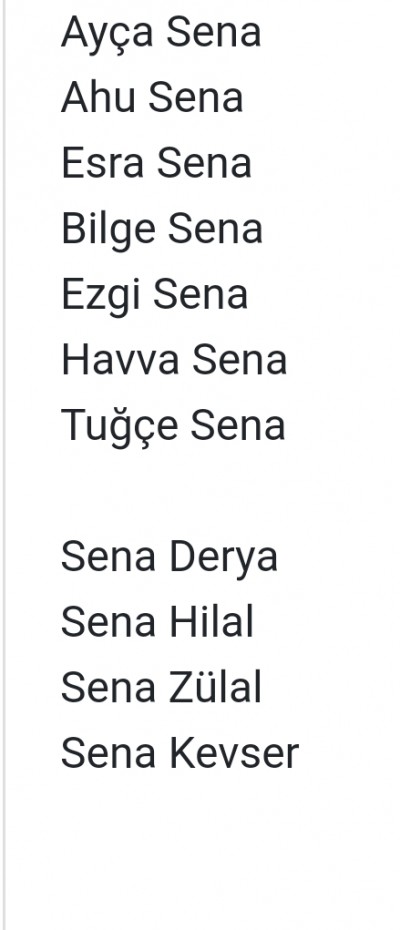Select the word Ahu

tap(99, 97)
